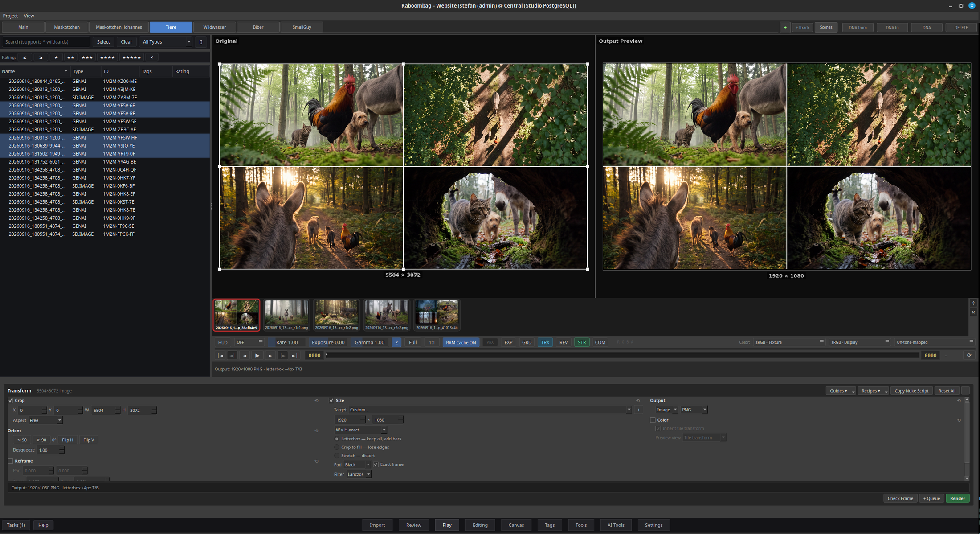
Task: Click Copy Nuke Script button
Action: 911,391
